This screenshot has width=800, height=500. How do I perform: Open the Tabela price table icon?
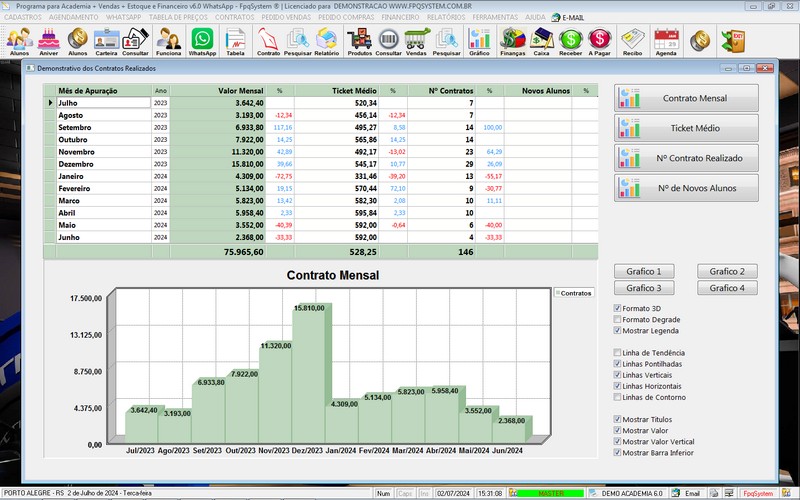point(235,41)
